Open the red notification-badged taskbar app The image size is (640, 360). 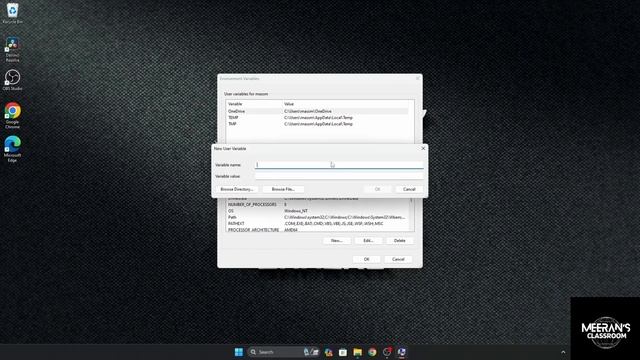[x=387, y=352]
